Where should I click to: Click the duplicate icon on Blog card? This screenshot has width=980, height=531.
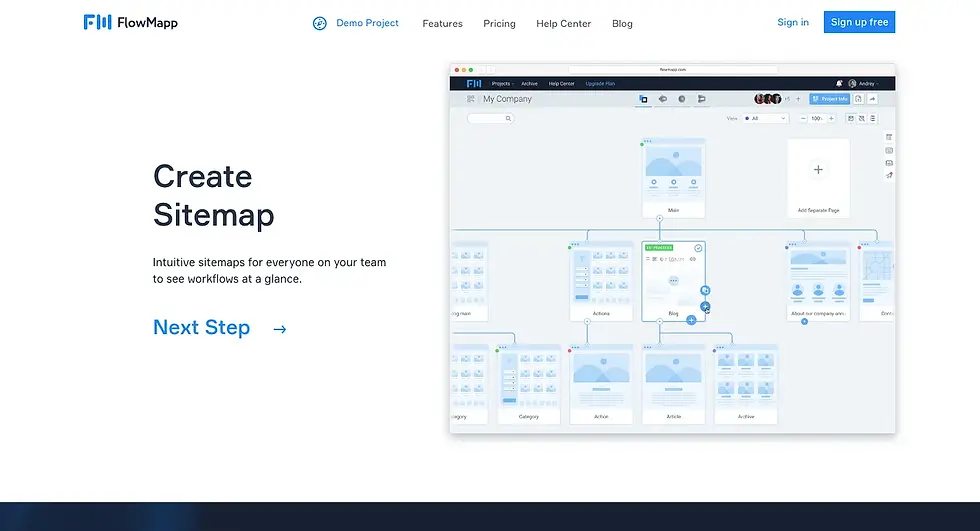(x=705, y=290)
